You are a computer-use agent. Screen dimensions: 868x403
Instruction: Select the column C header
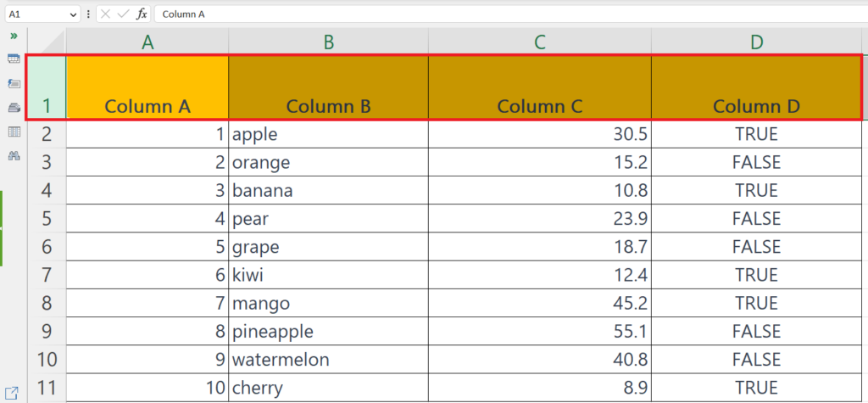click(540, 42)
